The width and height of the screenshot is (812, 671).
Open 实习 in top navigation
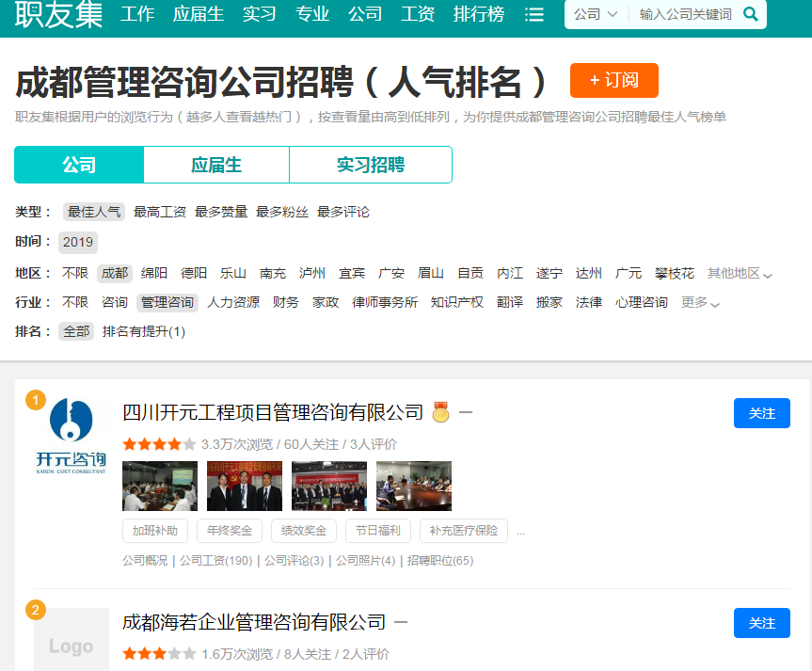[260, 14]
